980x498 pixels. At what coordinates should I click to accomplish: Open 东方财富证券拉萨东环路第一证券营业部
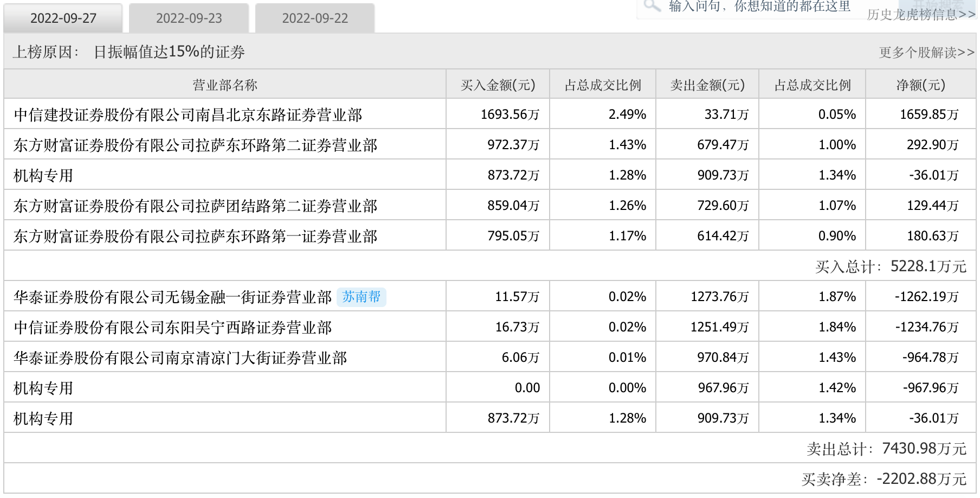click(195, 237)
